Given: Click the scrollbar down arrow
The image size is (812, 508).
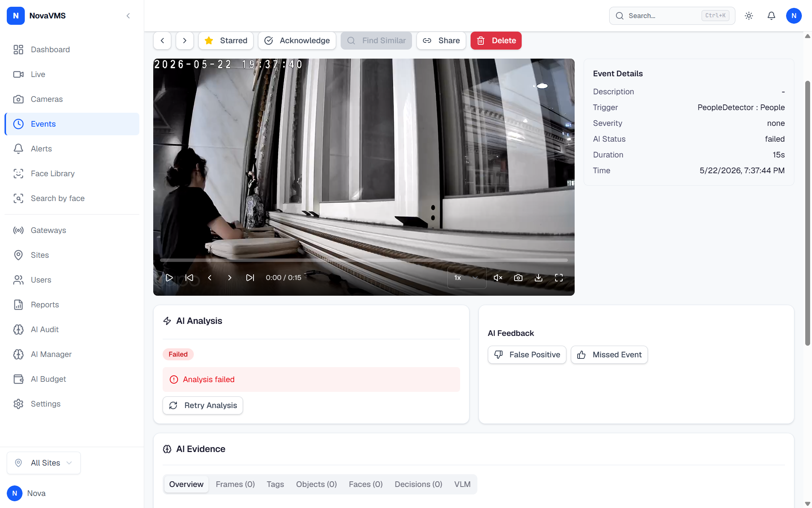Looking at the screenshot, I should tap(807, 504).
